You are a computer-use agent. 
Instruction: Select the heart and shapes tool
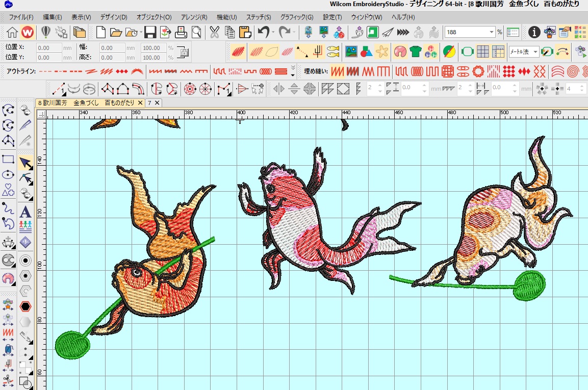pos(8,190)
